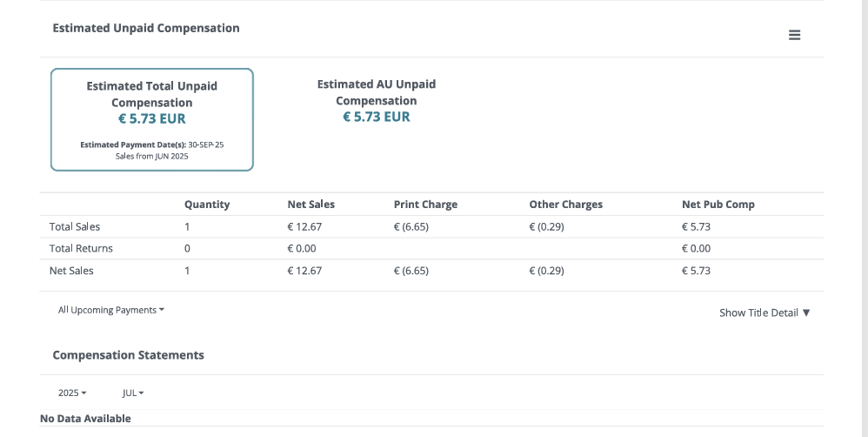Select the Total Returns row label
Screen dimensions: 868x437
[81, 249]
